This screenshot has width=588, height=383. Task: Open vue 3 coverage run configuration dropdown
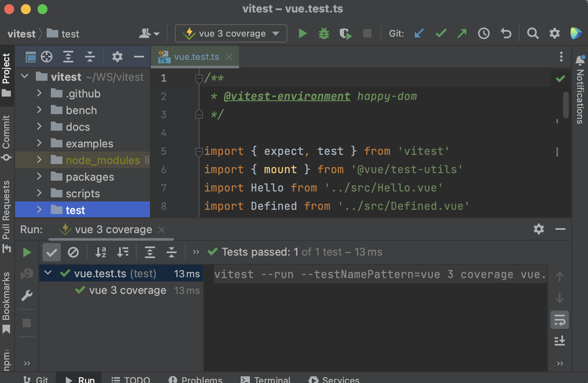pos(231,33)
